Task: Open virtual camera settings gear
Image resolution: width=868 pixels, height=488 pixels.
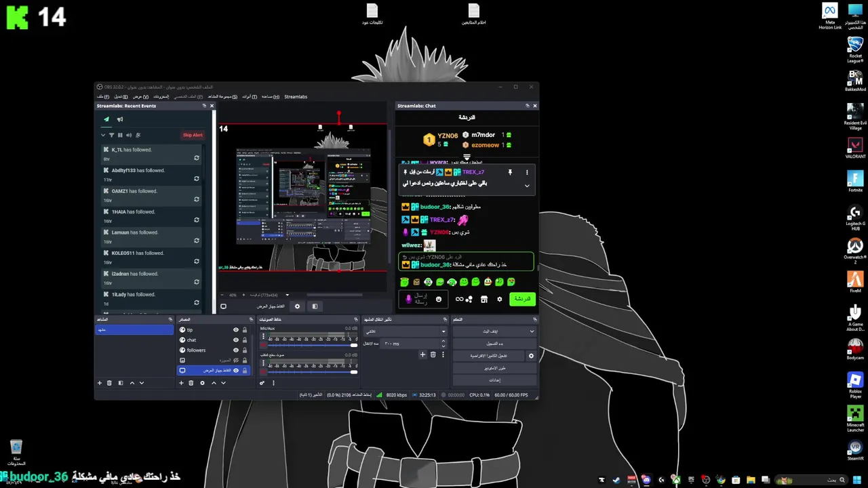Action: pos(531,356)
